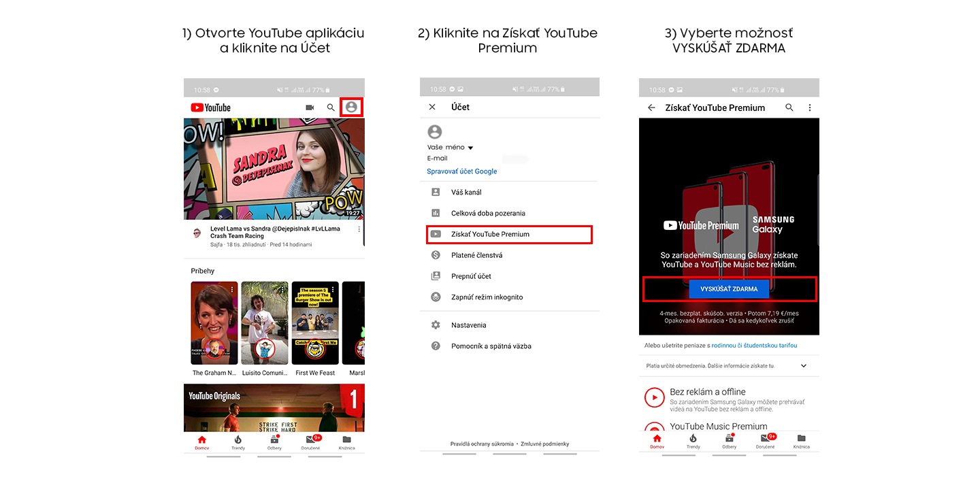Tap the account avatar icon on YouTube home
Image resolution: width=980 pixels, height=483 pixels.
[351, 107]
